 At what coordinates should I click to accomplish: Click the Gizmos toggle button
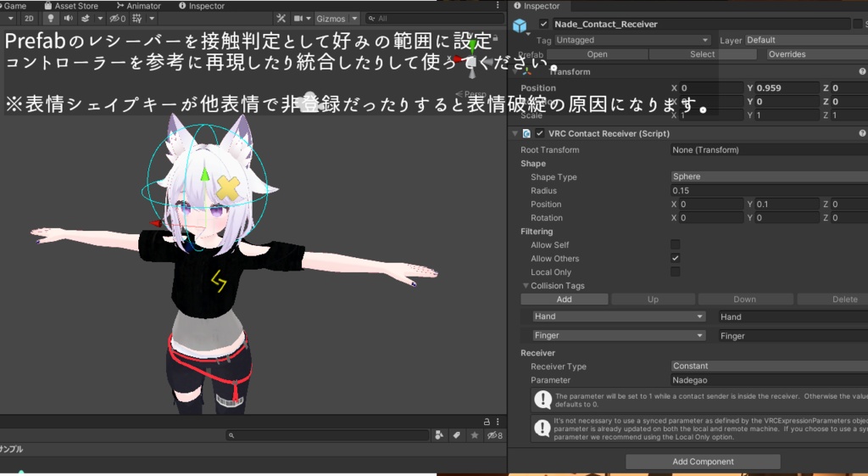point(331,19)
